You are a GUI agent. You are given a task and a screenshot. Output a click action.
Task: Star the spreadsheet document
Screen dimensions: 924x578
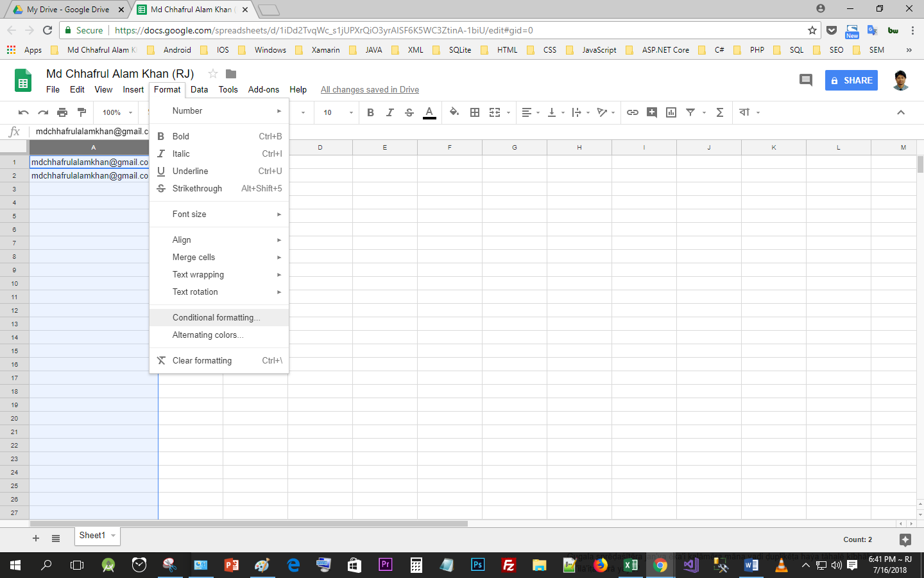[x=213, y=74]
